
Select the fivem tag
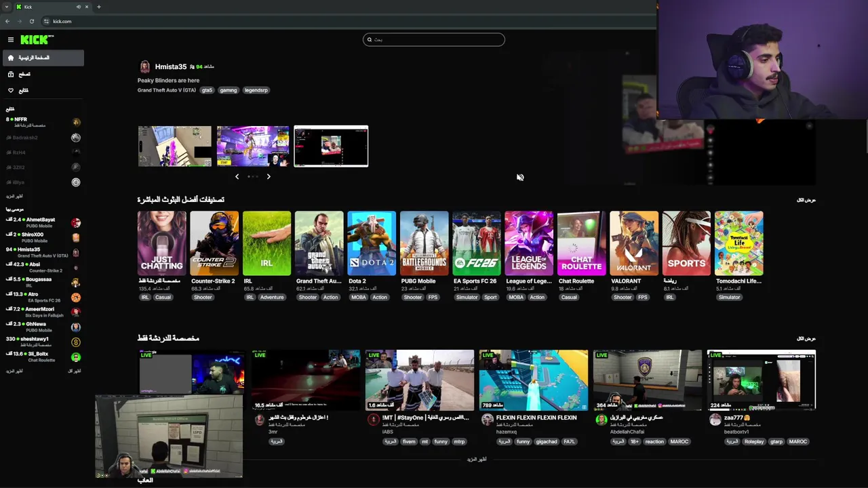[409, 441]
